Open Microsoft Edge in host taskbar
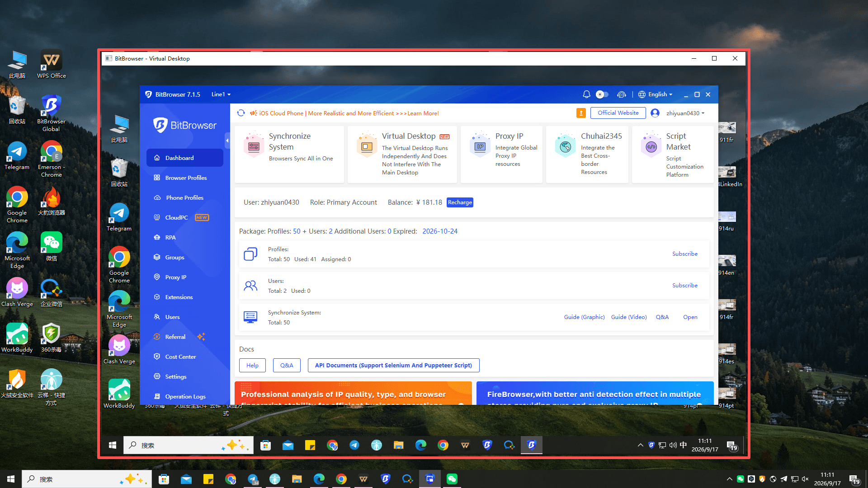The height and width of the screenshot is (488, 868). pyautogui.click(x=319, y=479)
